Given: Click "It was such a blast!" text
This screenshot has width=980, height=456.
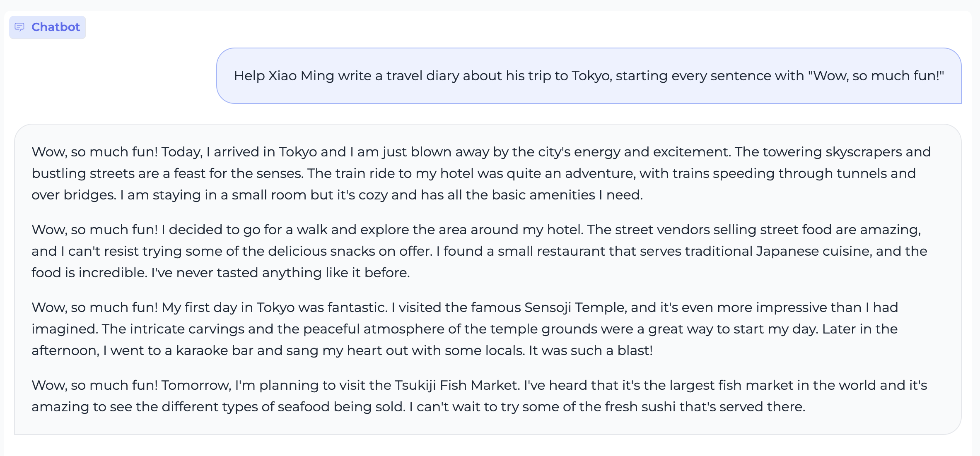Looking at the screenshot, I should tap(591, 351).
